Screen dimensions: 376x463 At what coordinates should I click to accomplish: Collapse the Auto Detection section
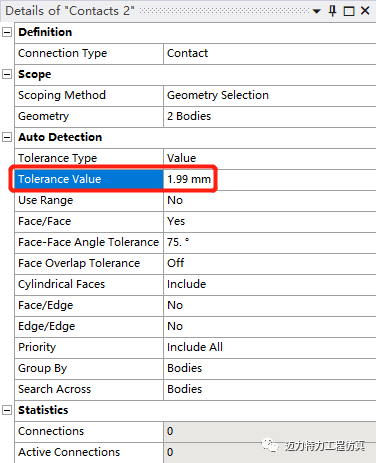pyautogui.click(x=7, y=137)
